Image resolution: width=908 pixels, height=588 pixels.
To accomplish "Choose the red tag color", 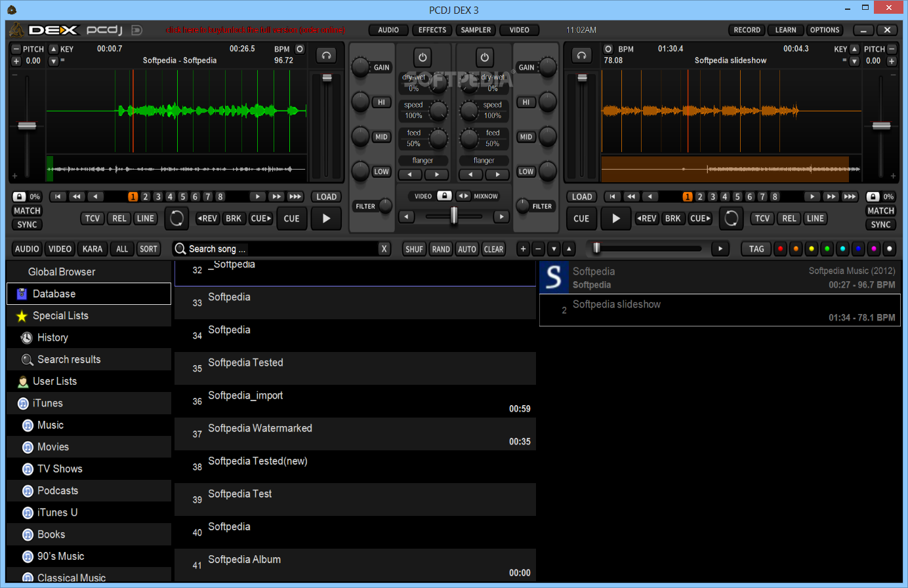I will pyautogui.click(x=780, y=249).
